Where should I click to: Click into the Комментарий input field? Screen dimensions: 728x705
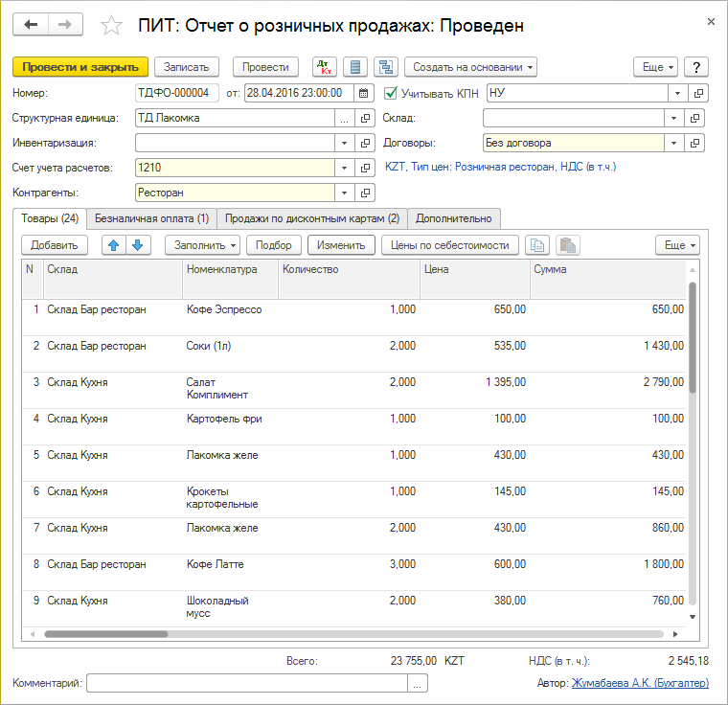[x=246, y=683]
